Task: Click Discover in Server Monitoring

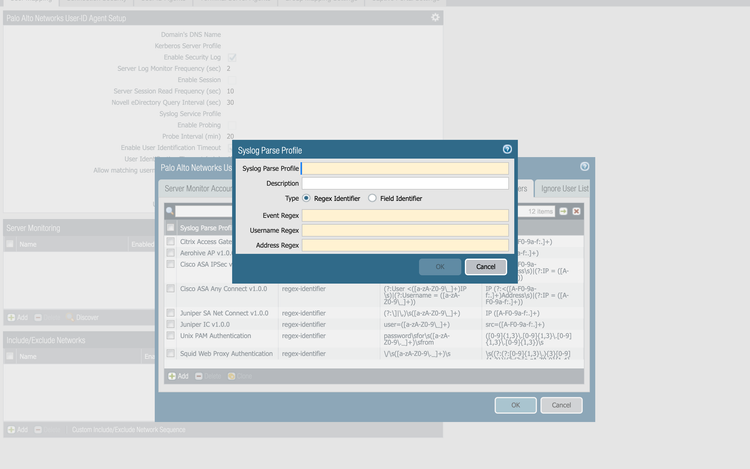Action: coord(83,317)
